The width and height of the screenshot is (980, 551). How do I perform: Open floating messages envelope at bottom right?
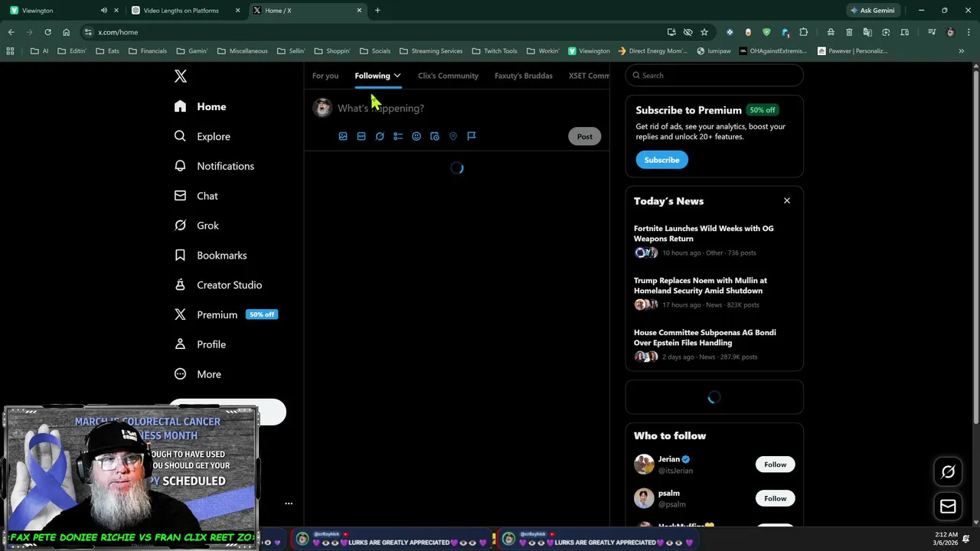(x=948, y=507)
